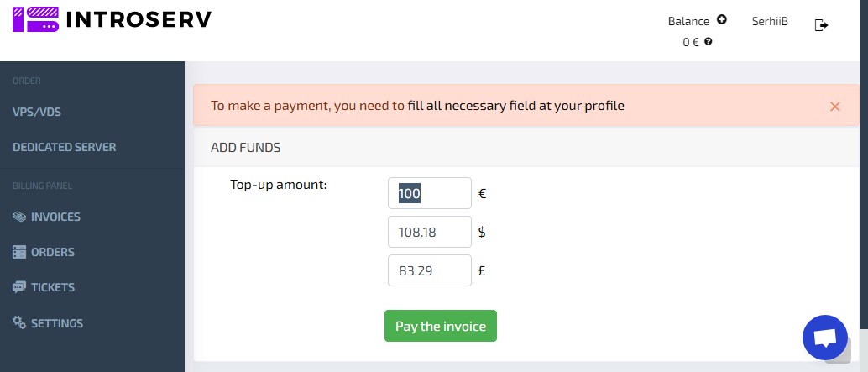Viewport: 868px width, 372px height.
Task: Click the Tickets chat bubbles icon
Action: 18,287
